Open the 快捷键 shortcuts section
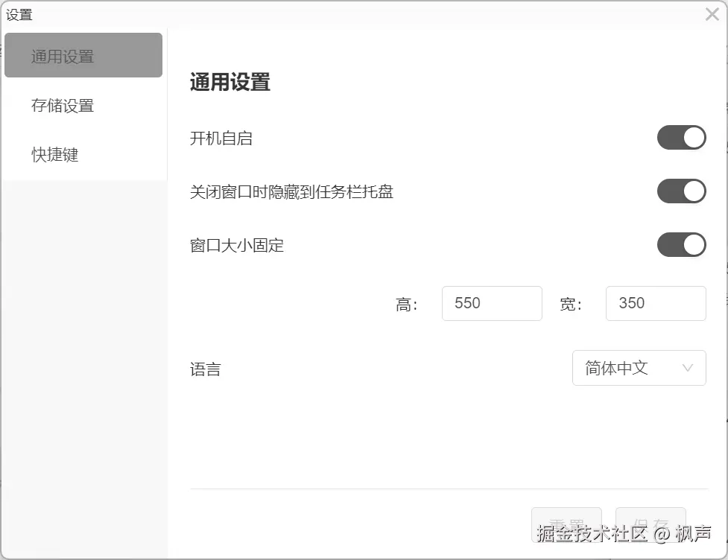 click(x=54, y=154)
